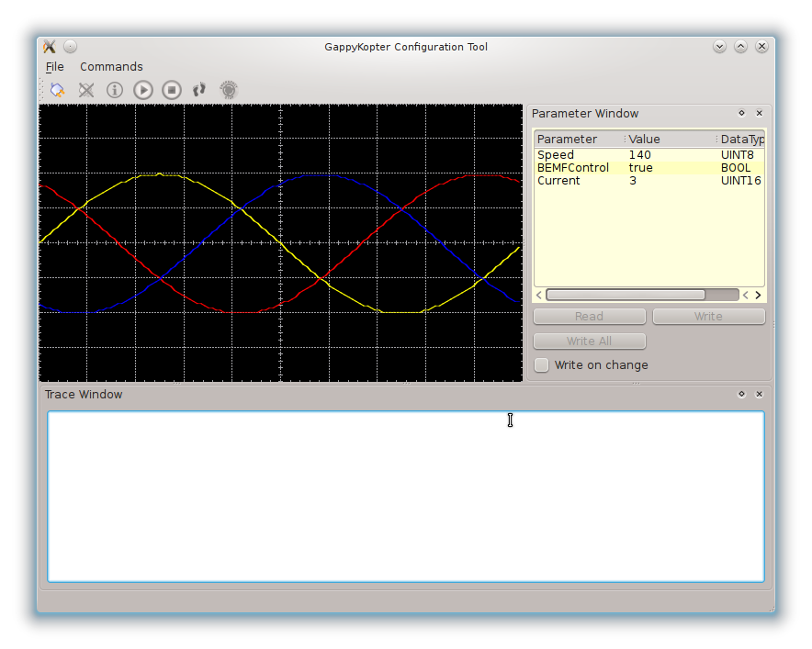Close the GappyKopter Configuration Tool window

pyautogui.click(x=761, y=47)
